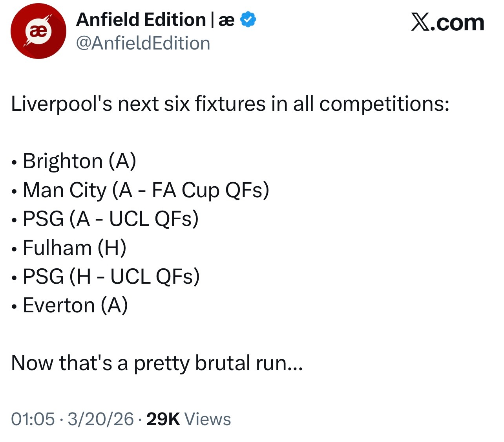Viewport: 504px width, 442px height.
Task: Select the PSG (H - UCL QFs) line
Action: pyautogui.click(x=111, y=277)
